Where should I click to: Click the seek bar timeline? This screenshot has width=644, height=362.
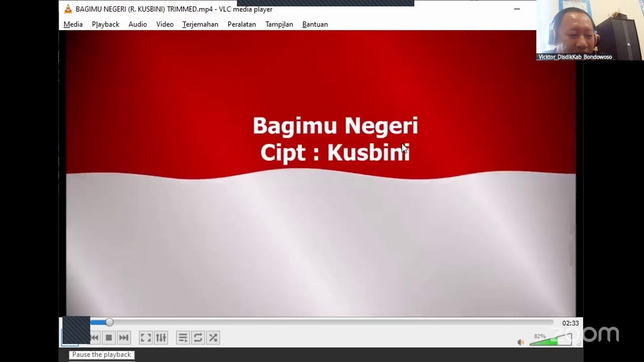[x=321, y=322]
